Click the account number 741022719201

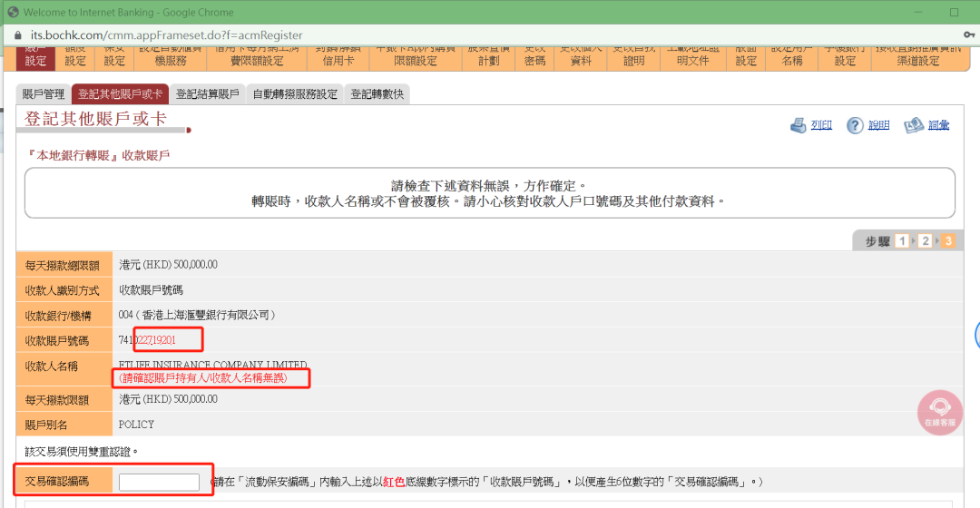click(148, 340)
